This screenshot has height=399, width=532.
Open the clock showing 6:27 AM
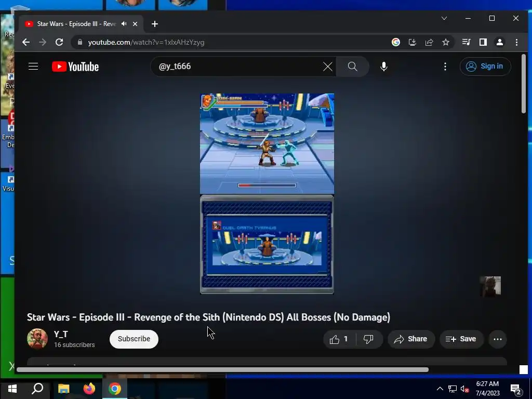pyautogui.click(x=487, y=389)
